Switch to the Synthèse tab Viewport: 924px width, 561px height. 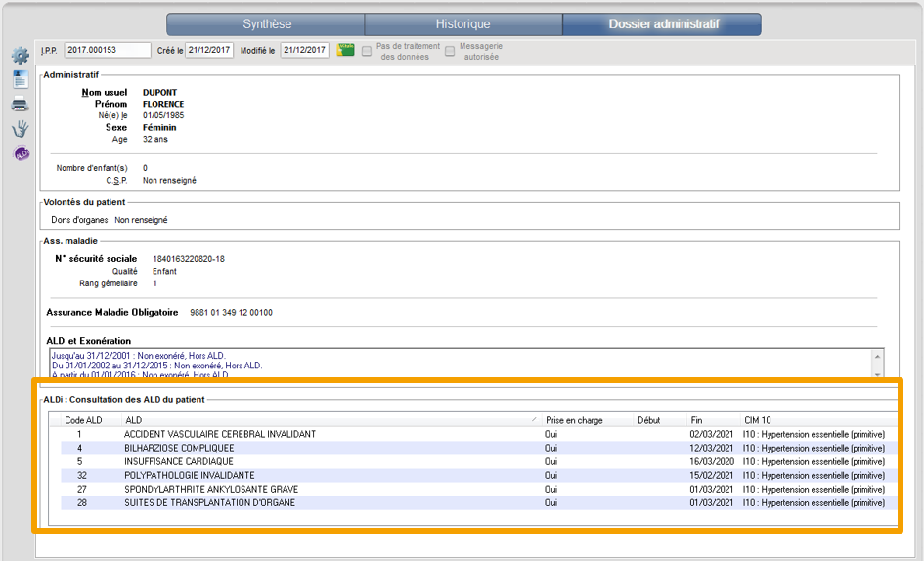[x=266, y=24]
